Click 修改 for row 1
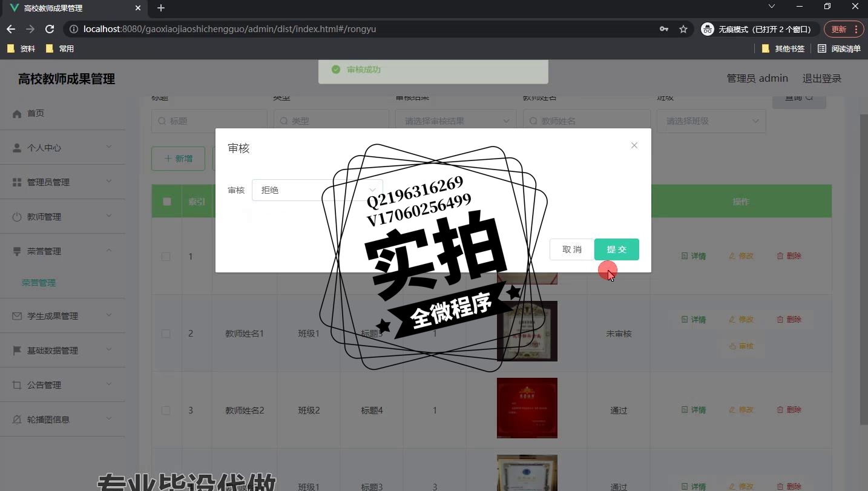This screenshot has height=491, width=868. point(741,256)
